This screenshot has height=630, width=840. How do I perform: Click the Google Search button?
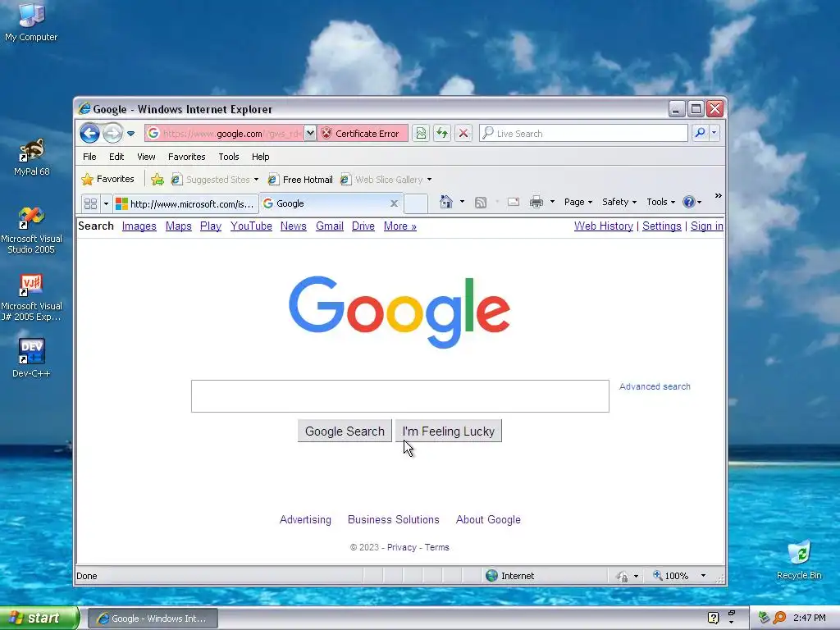345,431
